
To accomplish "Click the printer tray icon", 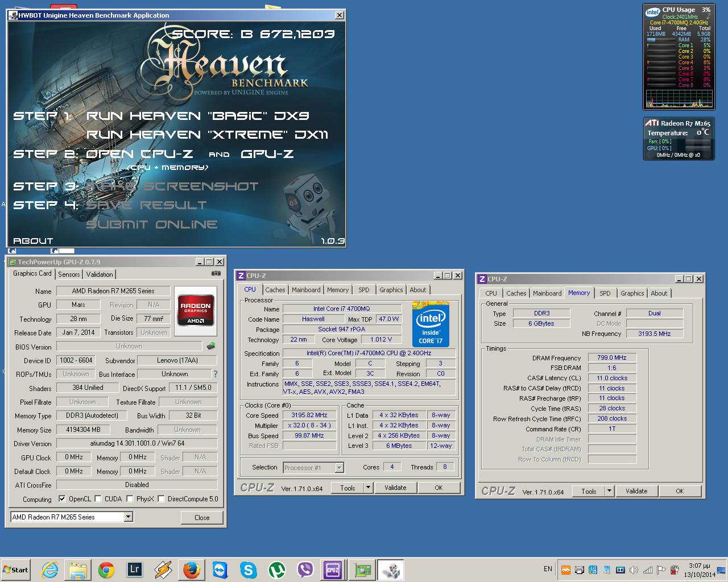I will (x=579, y=569).
